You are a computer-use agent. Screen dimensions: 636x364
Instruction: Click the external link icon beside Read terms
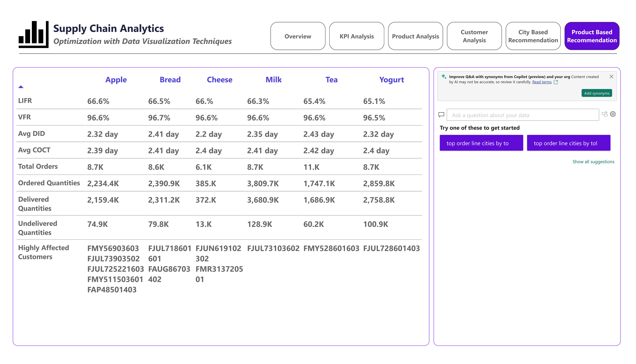(x=556, y=82)
